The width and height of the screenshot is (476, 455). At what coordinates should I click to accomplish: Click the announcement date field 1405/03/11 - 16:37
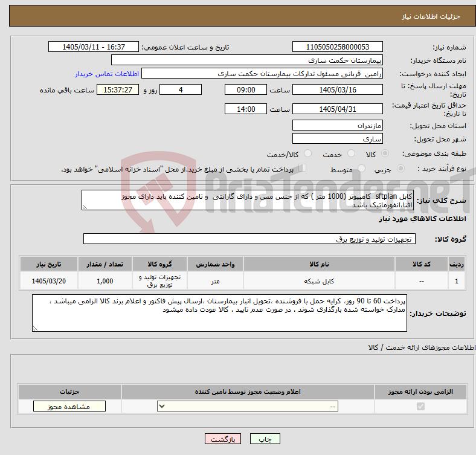click(x=94, y=47)
